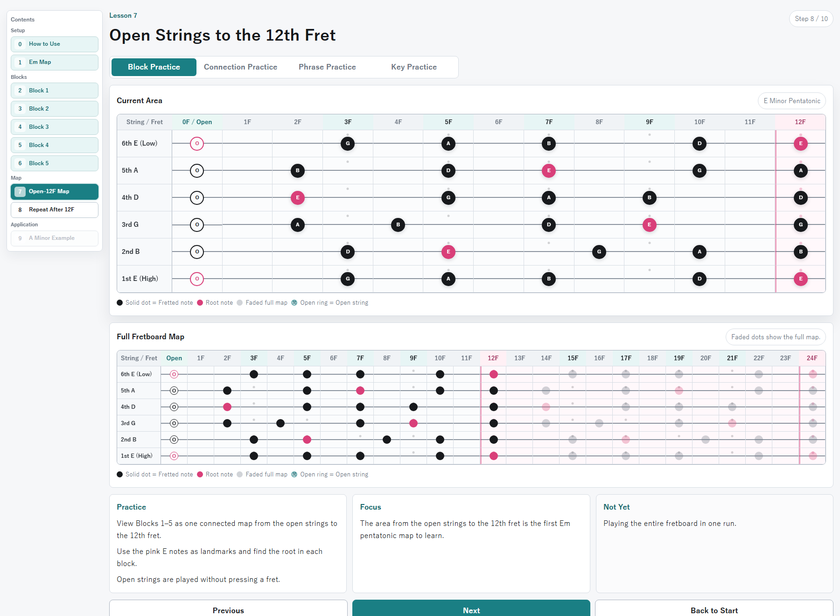Click the Root note legend under Current Area

click(215, 303)
